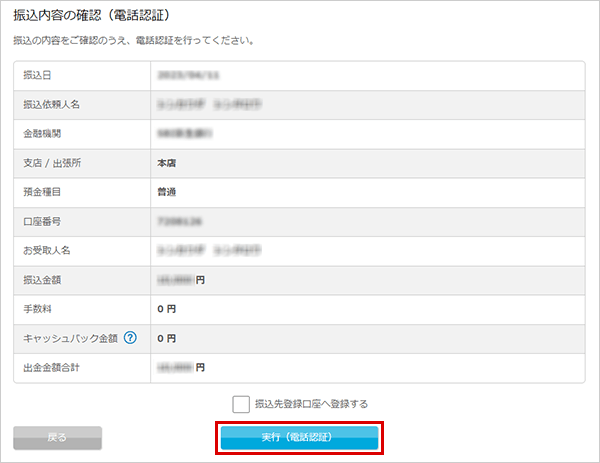Click the 振込金額 row label

pyautogui.click(x=42, y=279)
